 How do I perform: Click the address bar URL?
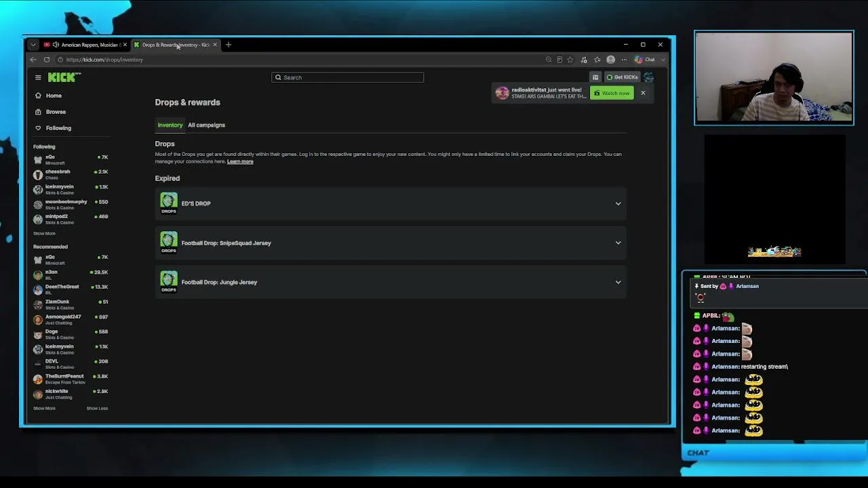coord(104,60)
